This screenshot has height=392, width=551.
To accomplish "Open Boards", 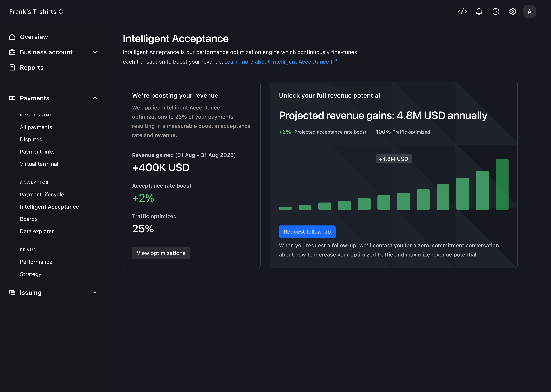I will pyautogui.click(x=29, y=219).
